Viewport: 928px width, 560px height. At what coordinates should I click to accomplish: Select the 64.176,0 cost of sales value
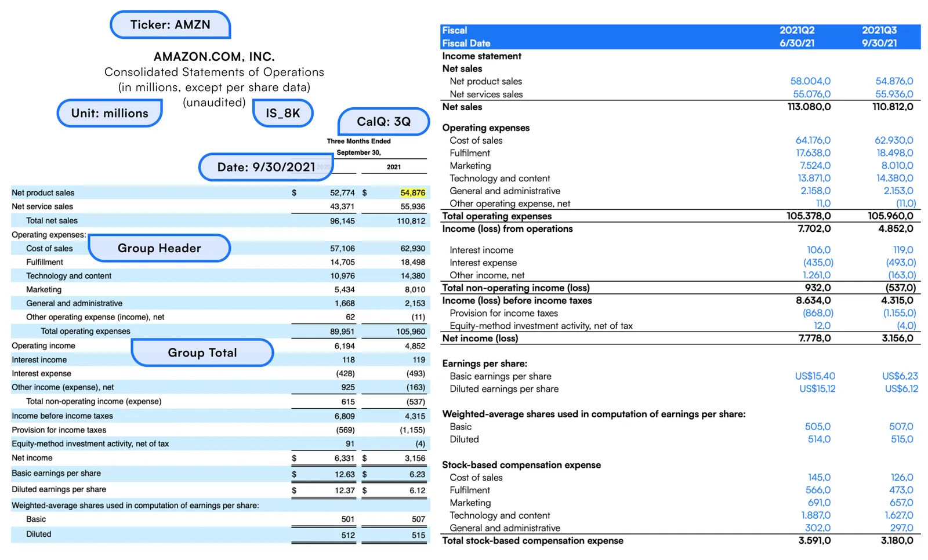(x=813, y=140)
